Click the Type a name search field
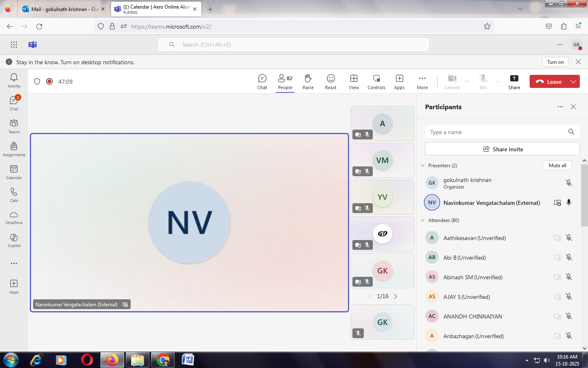 tap(496, 132)
